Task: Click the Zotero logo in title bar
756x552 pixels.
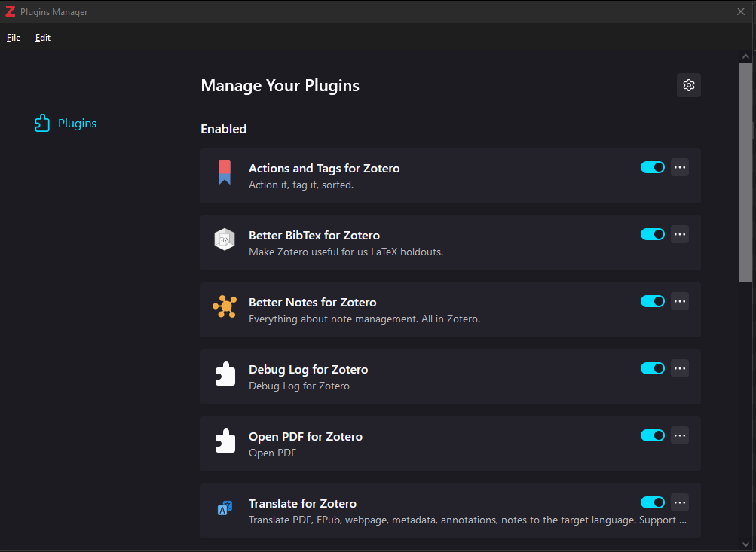Action: 10,11
